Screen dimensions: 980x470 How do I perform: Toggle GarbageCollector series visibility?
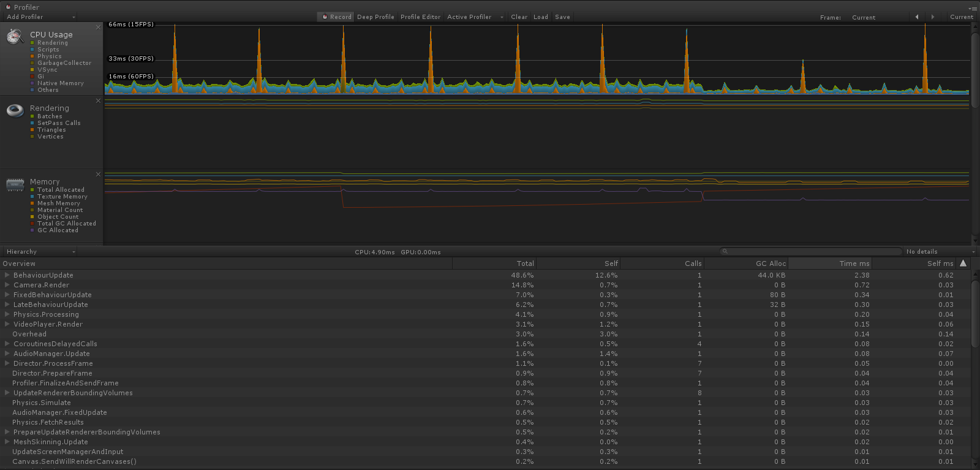click(x=32, y=63)
